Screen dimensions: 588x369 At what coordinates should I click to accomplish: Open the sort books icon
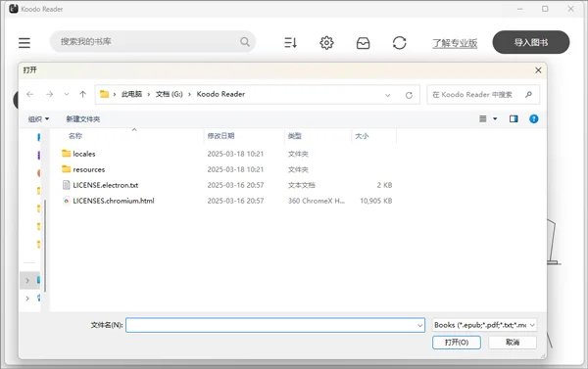pyautogui.click(x=290, y=43)
